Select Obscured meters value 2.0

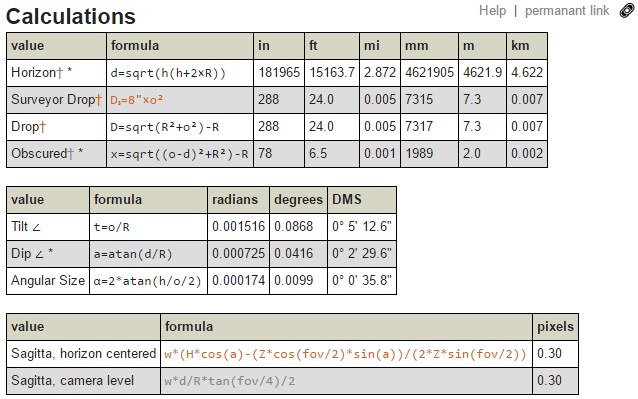[472, 154]
